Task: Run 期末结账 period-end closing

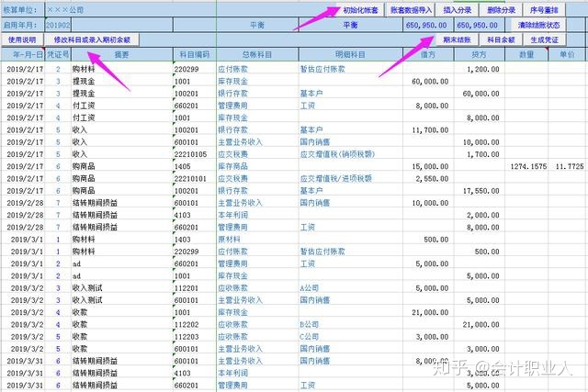Action: pyautogui.click(x=457, y=39)
